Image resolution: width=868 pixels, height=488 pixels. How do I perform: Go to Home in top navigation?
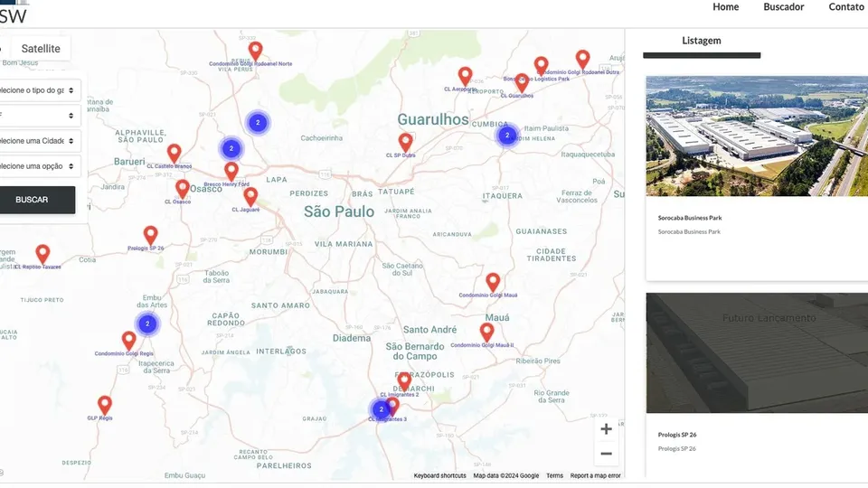pos(726,6)
